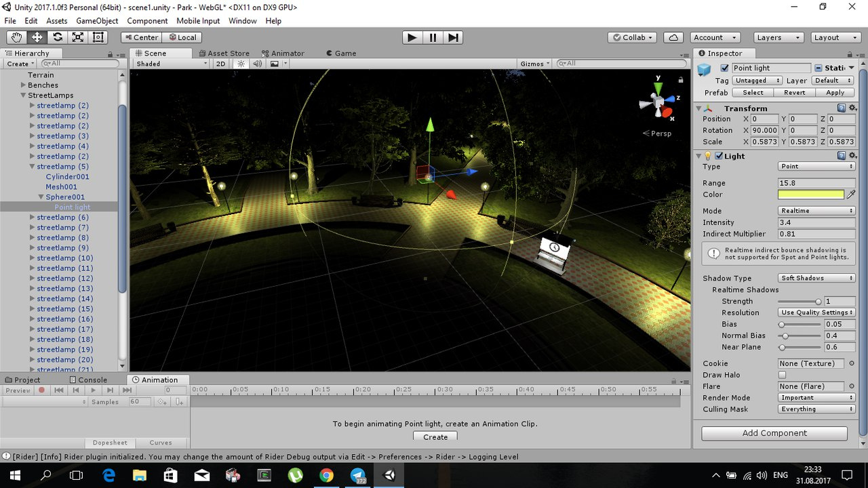Click Add Component button
This screenshot has height=488, width=868.
coord(774,433)
